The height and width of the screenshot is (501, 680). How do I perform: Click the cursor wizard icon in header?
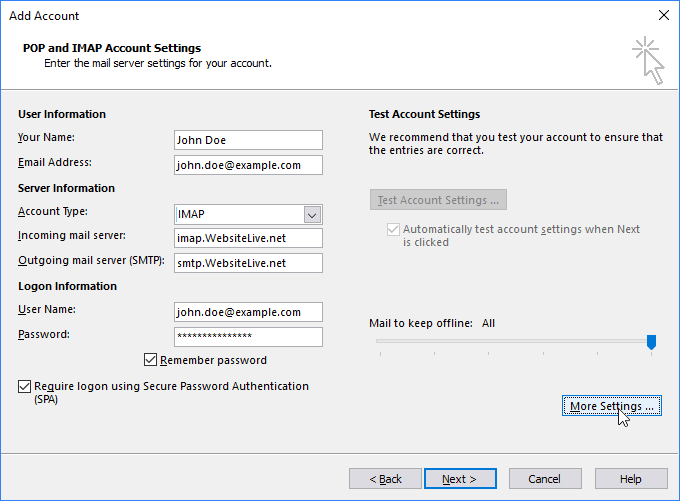[647, 61]
